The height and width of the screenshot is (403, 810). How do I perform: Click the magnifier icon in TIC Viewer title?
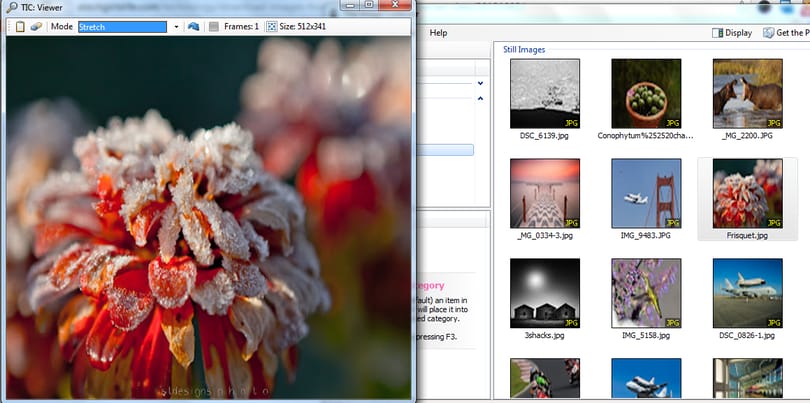[x=11, y=7]
